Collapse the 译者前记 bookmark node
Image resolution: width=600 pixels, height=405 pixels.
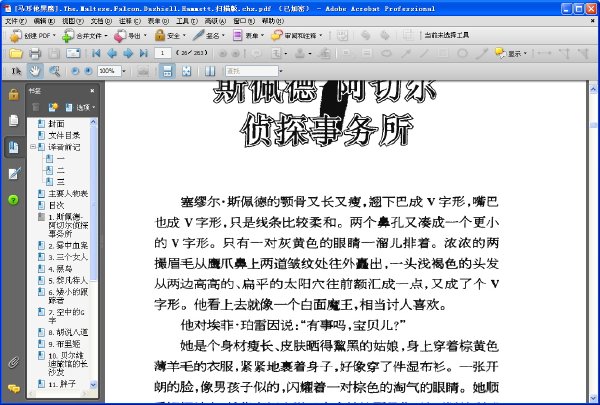point(33,147)
